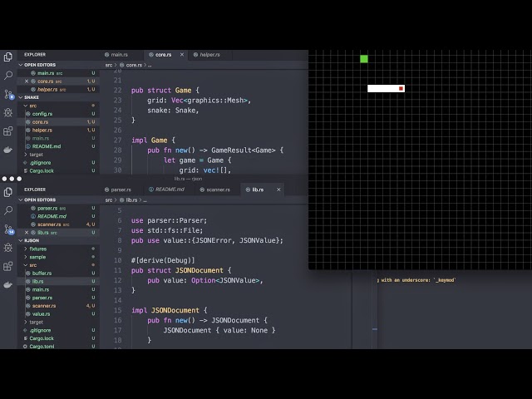Screen dimensions: 532x399
Task: Click line number 15 in lib.rs gutter
Action: [117, 310]
